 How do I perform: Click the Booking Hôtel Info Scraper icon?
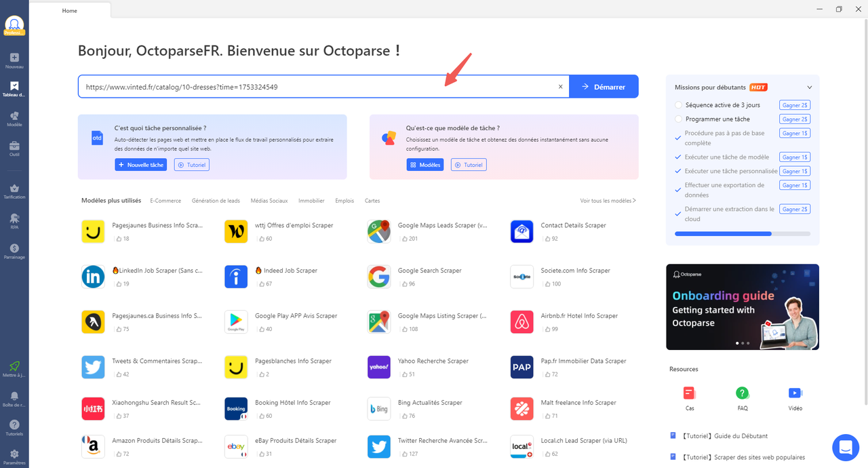(x=236, y=408)
